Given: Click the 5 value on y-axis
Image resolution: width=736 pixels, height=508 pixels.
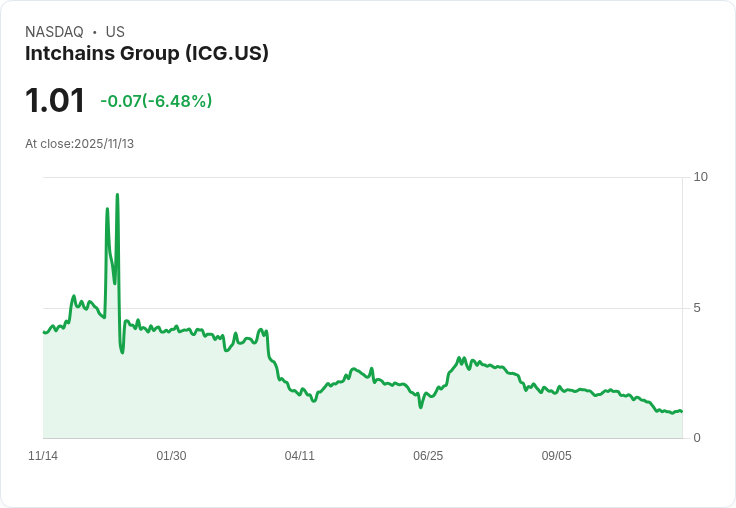Looking at the screenshot, I should click(697, 308).
